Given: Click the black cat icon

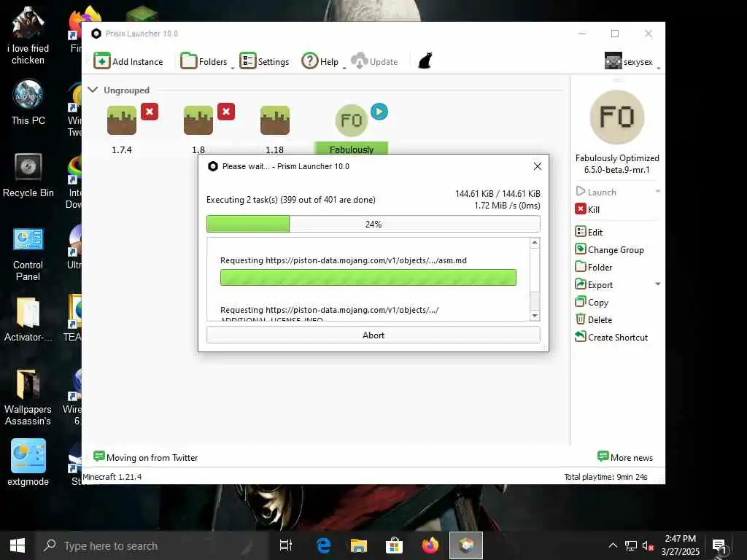Looking at the screenshot, I should click(425, 61).
